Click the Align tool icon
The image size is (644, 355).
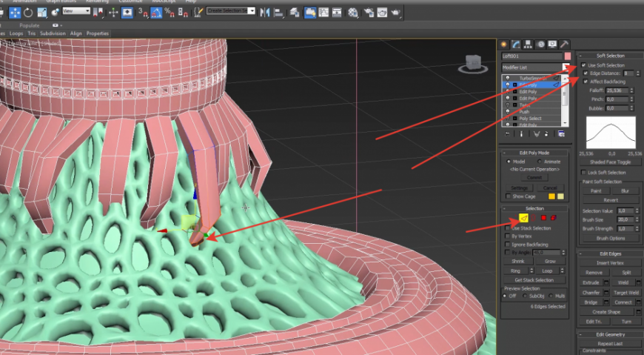point(278,13)
